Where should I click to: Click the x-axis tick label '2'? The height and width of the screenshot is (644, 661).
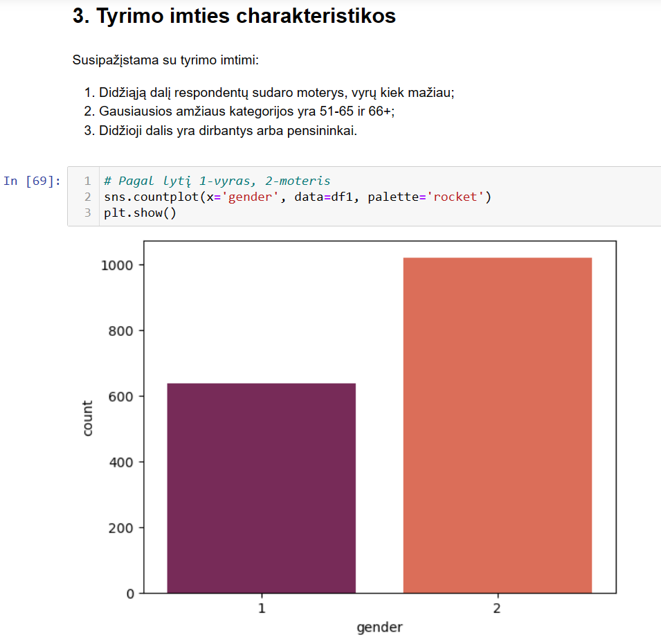tap(497, 608)
